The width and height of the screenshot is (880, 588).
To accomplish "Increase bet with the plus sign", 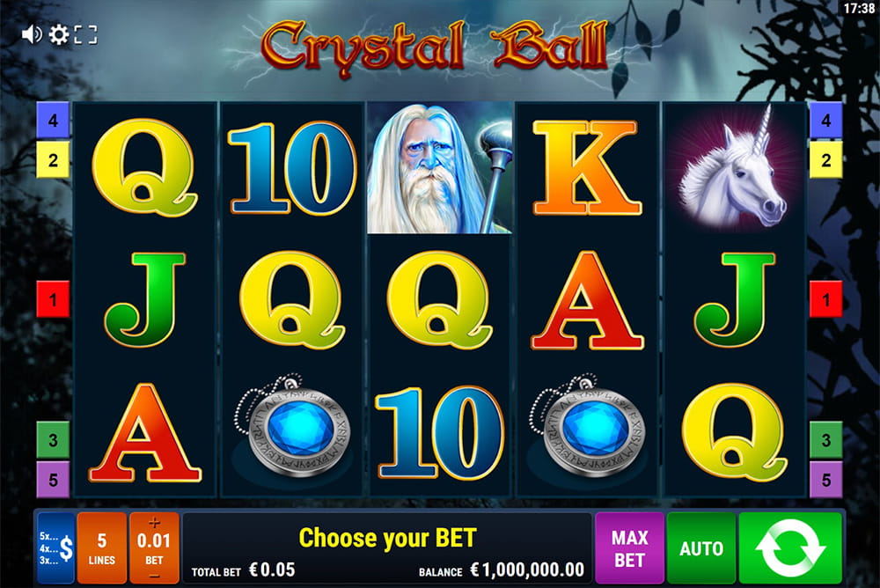I will point(154,524).
